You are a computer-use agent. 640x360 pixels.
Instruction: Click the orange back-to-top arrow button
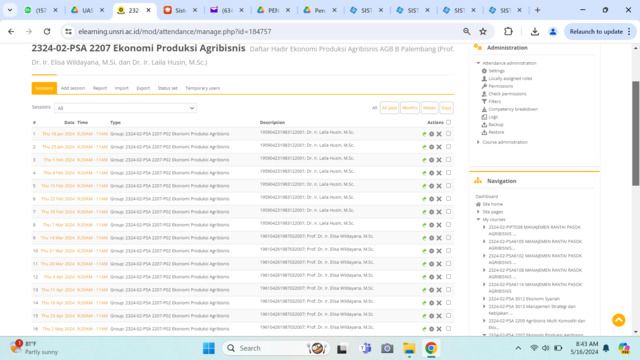pos(618,320)
